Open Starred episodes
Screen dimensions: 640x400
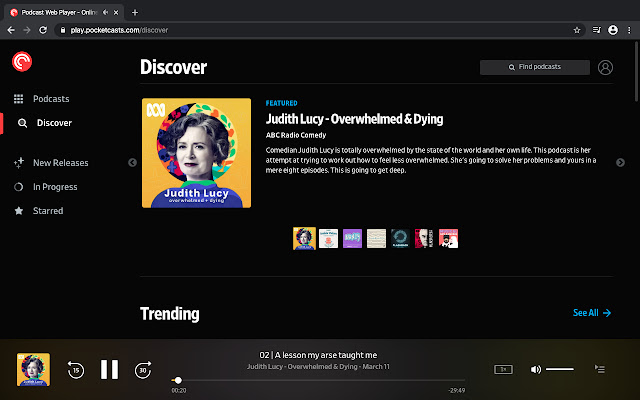coord(48,211)
